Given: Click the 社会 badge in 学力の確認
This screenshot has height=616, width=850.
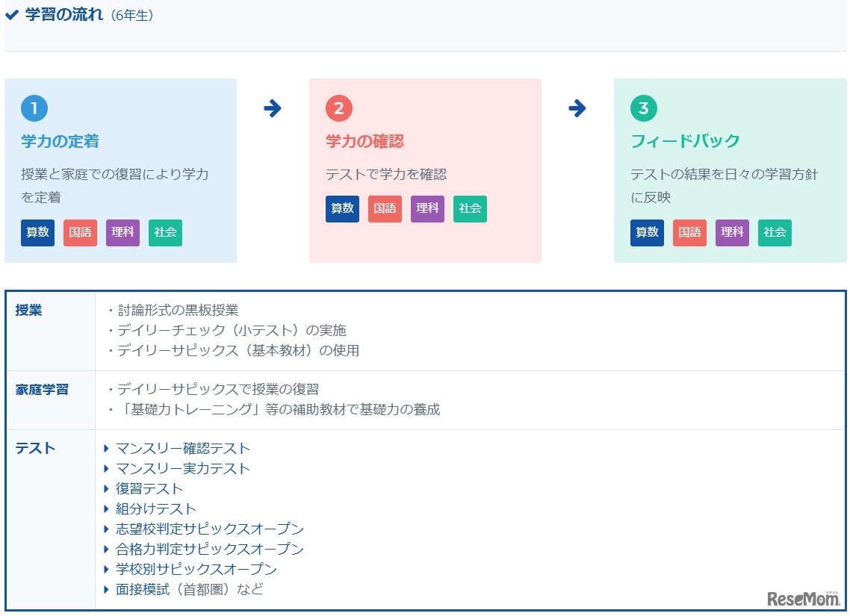Looking at the screenshot, I should tap(470, 209).
